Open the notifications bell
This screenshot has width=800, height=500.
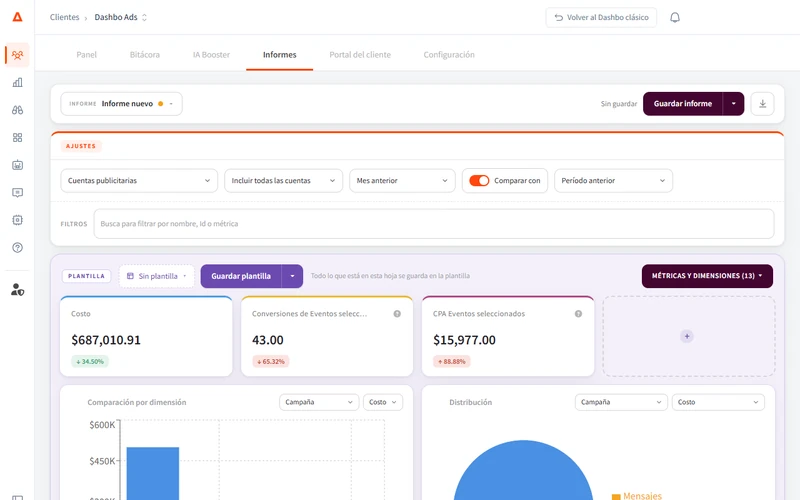coord(674,17)
